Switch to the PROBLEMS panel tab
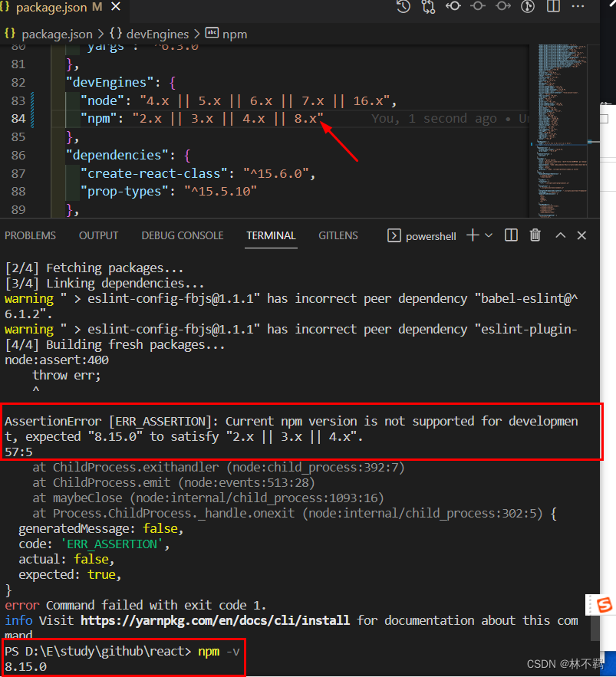 pyautogui.click(x=30, y=235)
